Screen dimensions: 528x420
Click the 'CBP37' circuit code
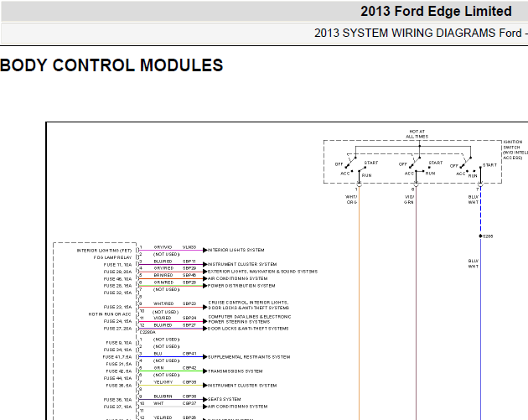[189, 403]
